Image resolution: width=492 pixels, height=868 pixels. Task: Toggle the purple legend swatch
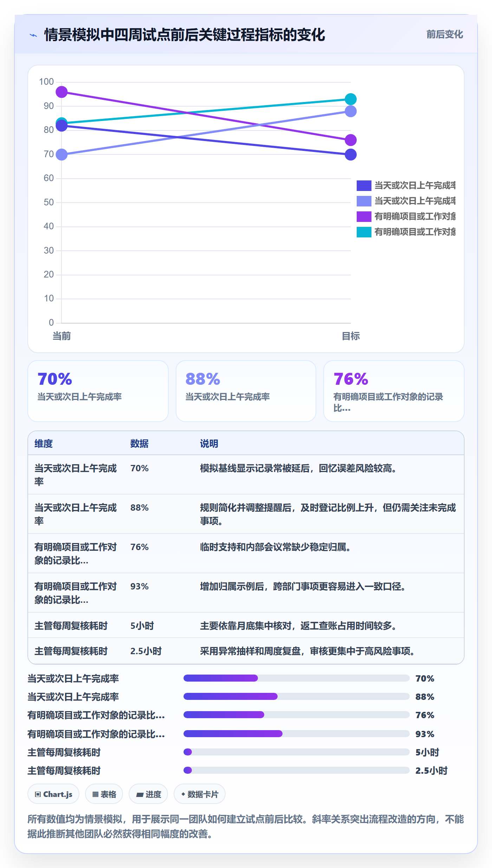coord(364,216)
